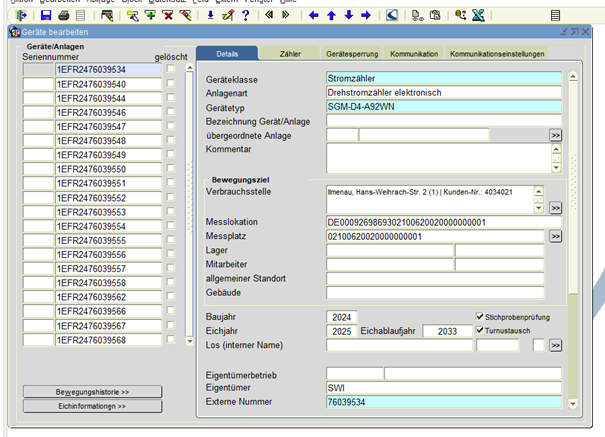Click the Eichinformationen >> button

95,406
